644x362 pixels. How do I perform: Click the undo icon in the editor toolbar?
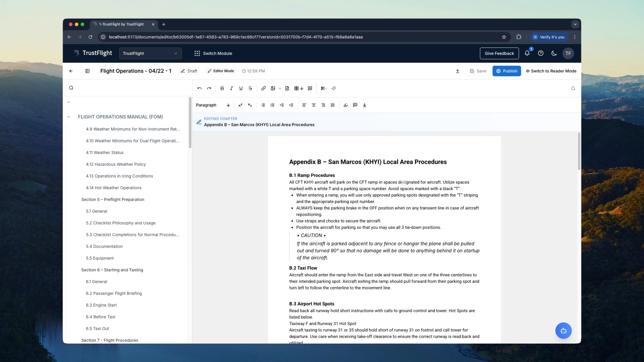click(199, 88)
